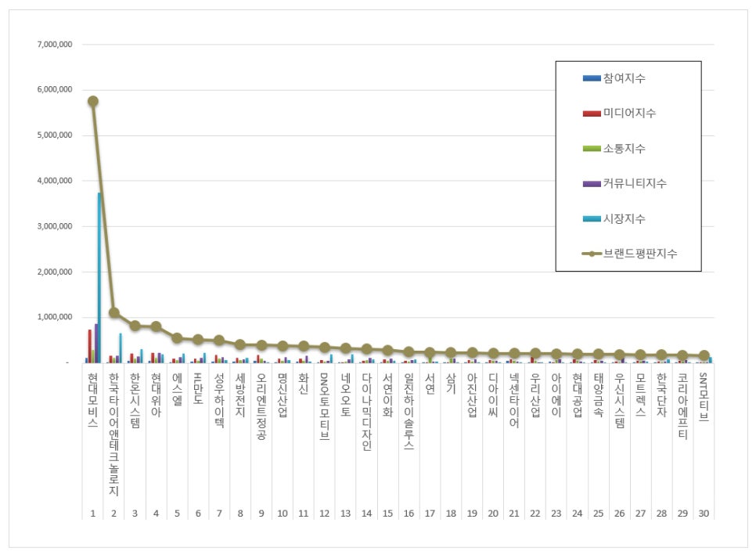This screenshot has height=555, width=756.
Task: Click the 브랜드평판지수 line legend marker
Action: coord(592,254)
